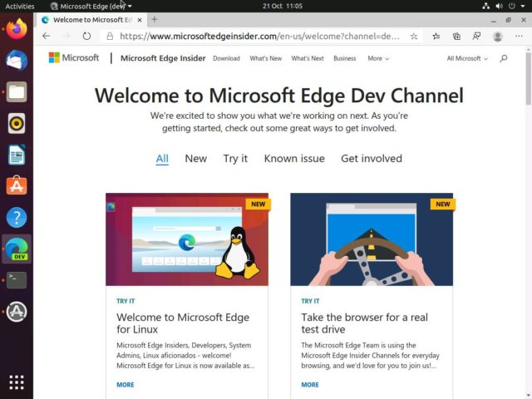
Task: Select the New filter tab
Action: click(x=196, y=159)
